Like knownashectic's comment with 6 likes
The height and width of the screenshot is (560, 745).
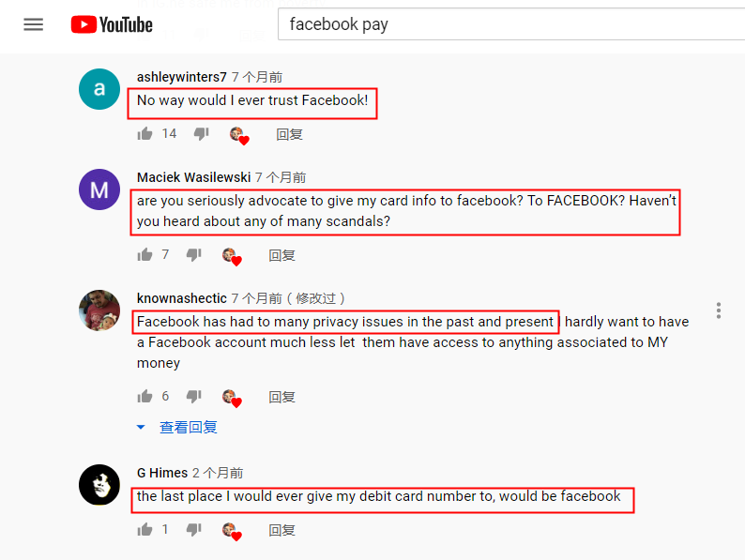point(144,396)
